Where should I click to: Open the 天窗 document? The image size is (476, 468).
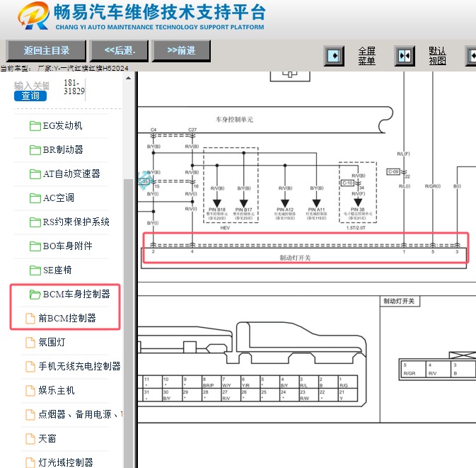pos(47,438)
